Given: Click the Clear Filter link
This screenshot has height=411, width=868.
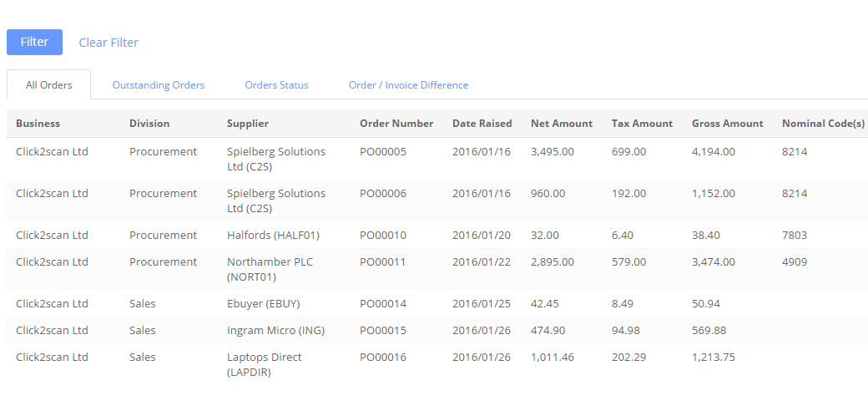Looking at the screenshot, I should (108, 43).
